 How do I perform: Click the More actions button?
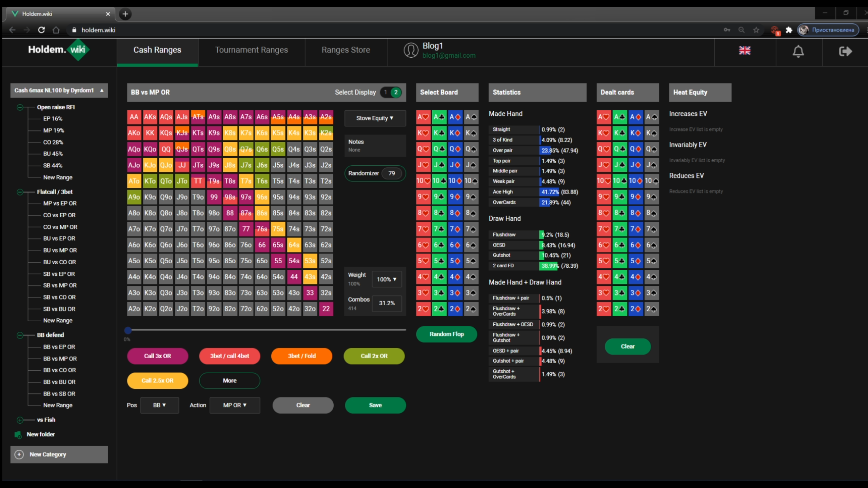(x=230, y=381)
